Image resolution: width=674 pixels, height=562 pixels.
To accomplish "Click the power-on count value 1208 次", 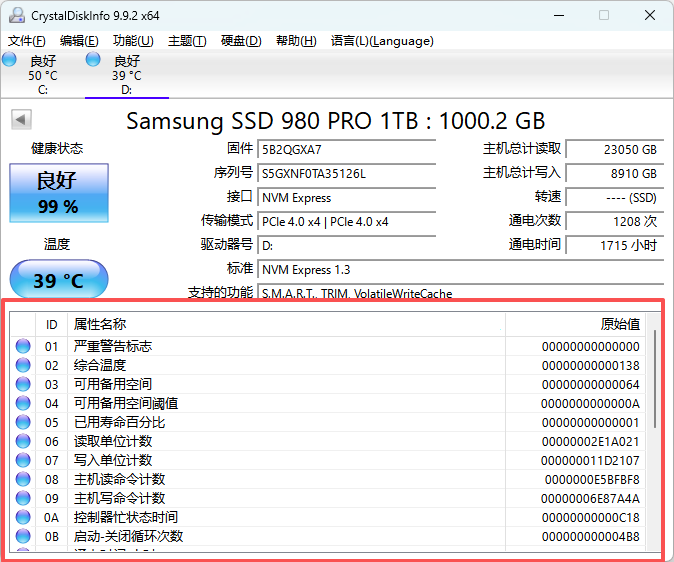I will pos(615,222).
